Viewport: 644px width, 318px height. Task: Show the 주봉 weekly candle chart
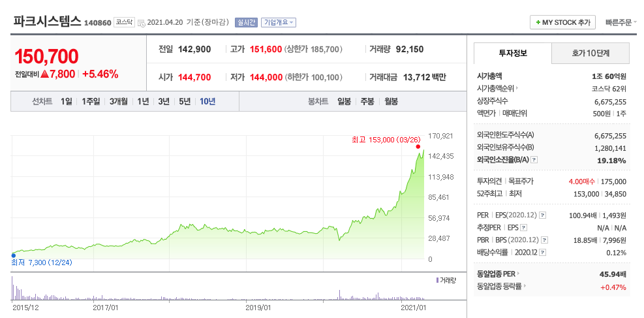pos(367,101)
